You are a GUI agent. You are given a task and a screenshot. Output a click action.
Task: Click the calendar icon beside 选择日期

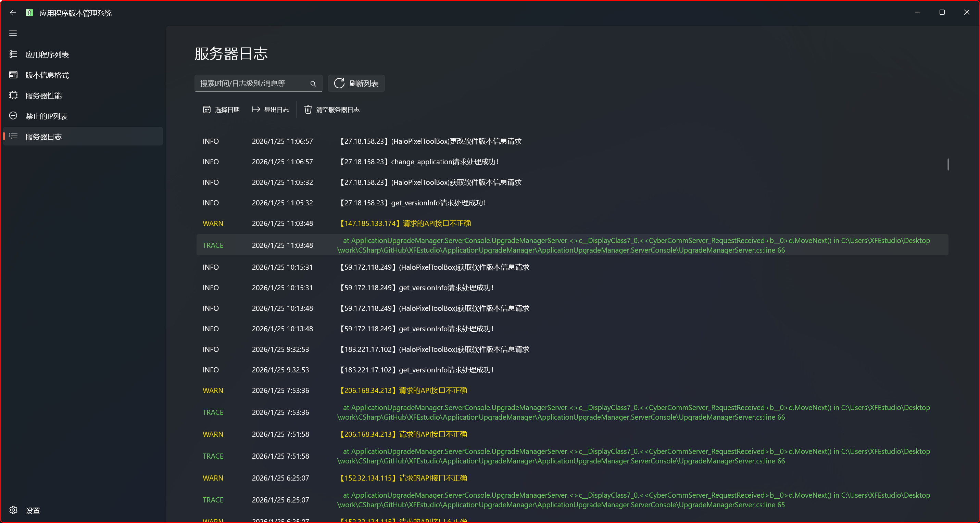click(206, 109)
